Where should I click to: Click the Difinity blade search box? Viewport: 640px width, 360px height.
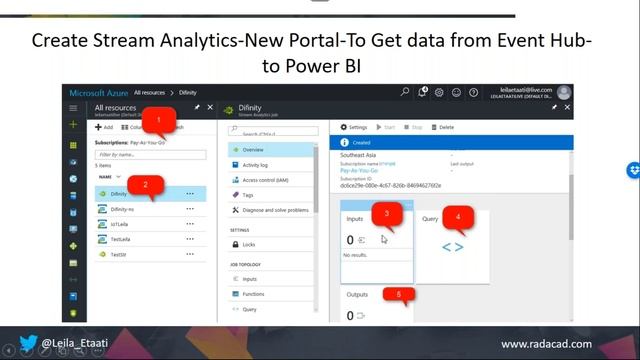(x=273, y=131)
